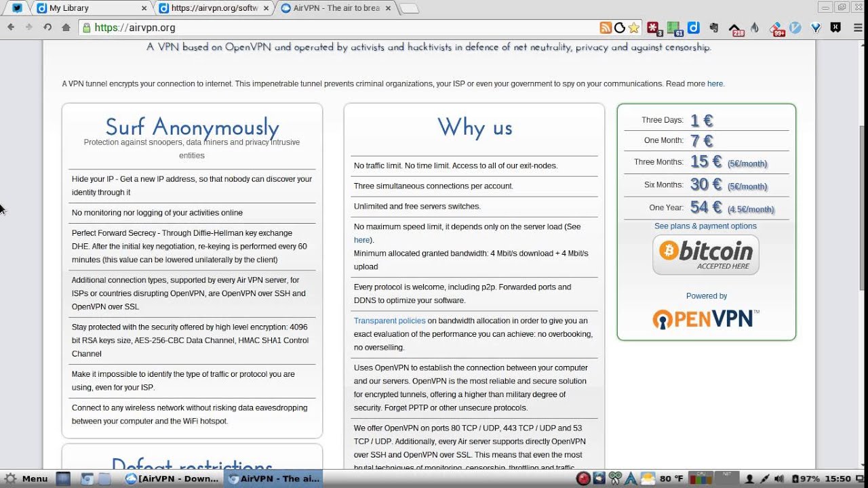868x488 pixels.
Task: Open a new browser tab
Action: [409, 8]
